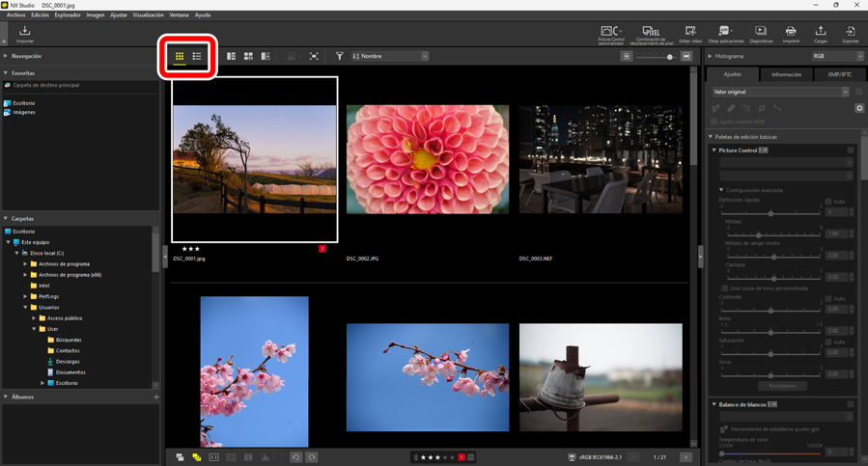Viewport: 868px width, 466px height.
Task: Click the Imprimir printer icon
Action: point(791,34)
